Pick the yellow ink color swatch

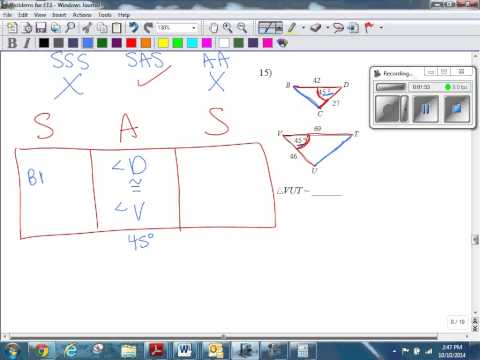point(163,43)
